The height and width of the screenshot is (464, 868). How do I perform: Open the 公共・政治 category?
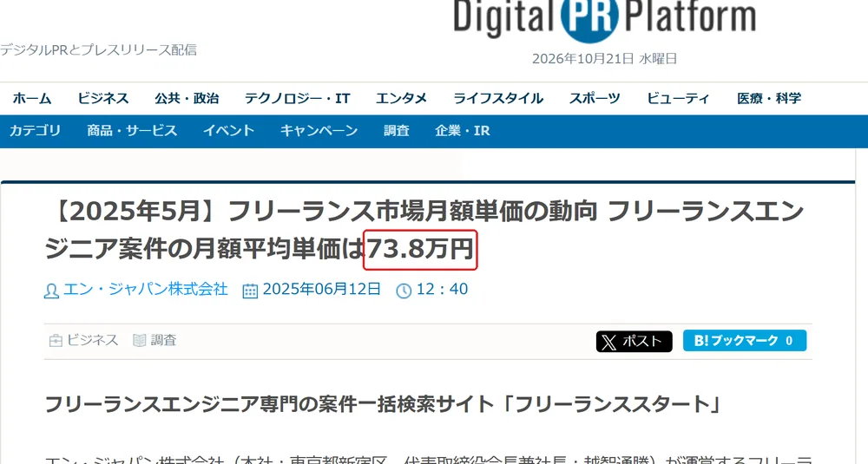pos(187,99)
